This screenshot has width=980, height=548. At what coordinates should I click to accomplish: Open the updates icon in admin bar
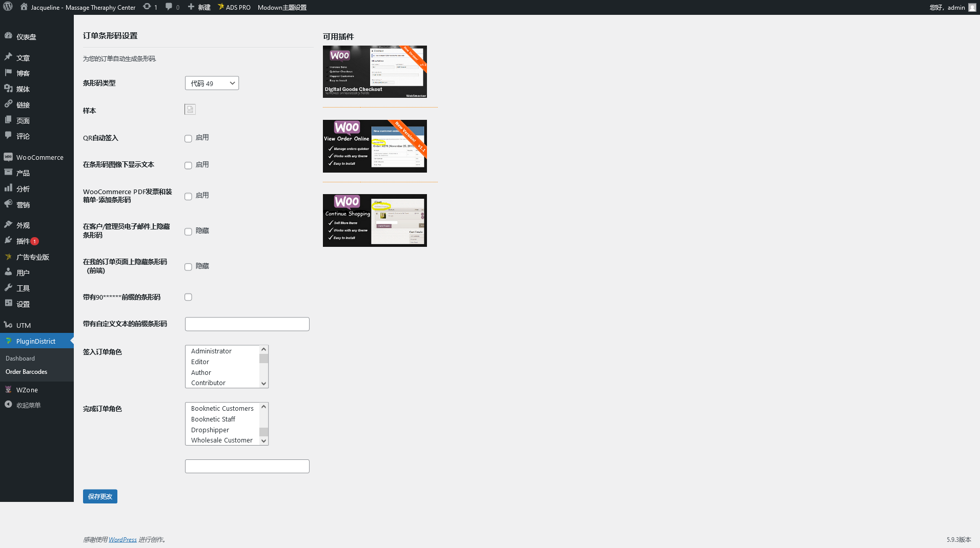[x=147, y=7]
